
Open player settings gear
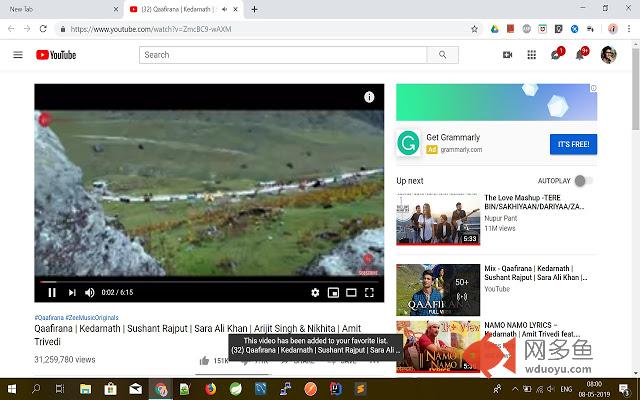pos(315,292)
